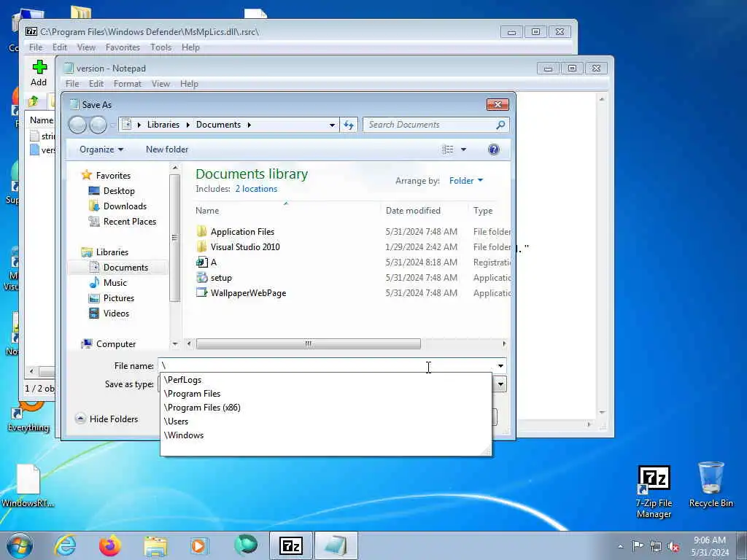The width and height of the screenshot is (747, 560).
Task: Expand the address bar history dropdown
Action: pyautogui.click(x=332, y=125)
